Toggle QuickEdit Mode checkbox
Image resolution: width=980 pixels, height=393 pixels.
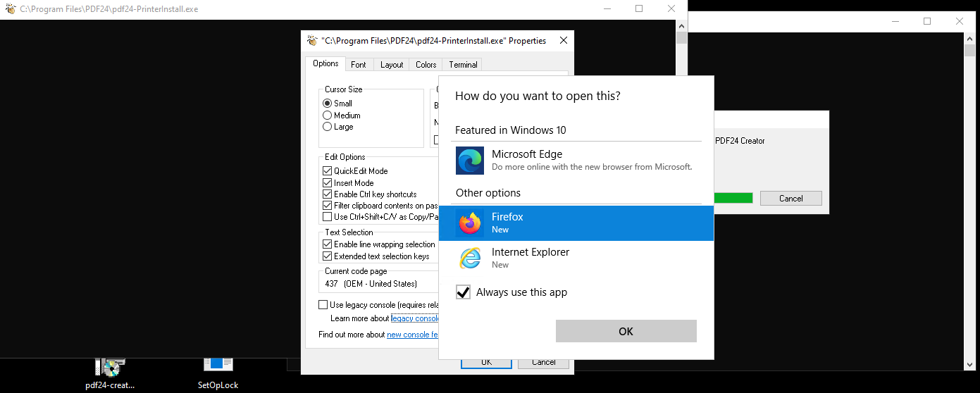tap(327, 171)
